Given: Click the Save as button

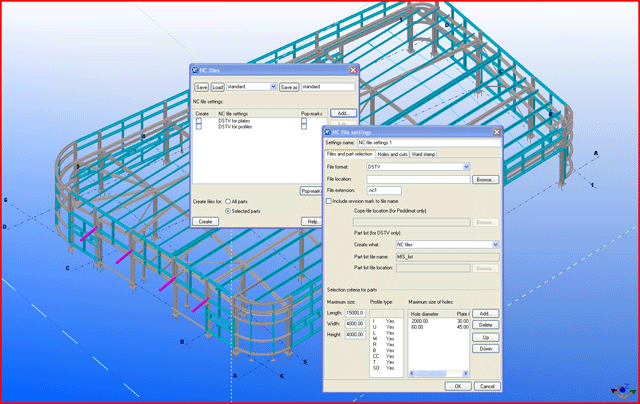Looking at the screenshot, I should click(289, 87).
